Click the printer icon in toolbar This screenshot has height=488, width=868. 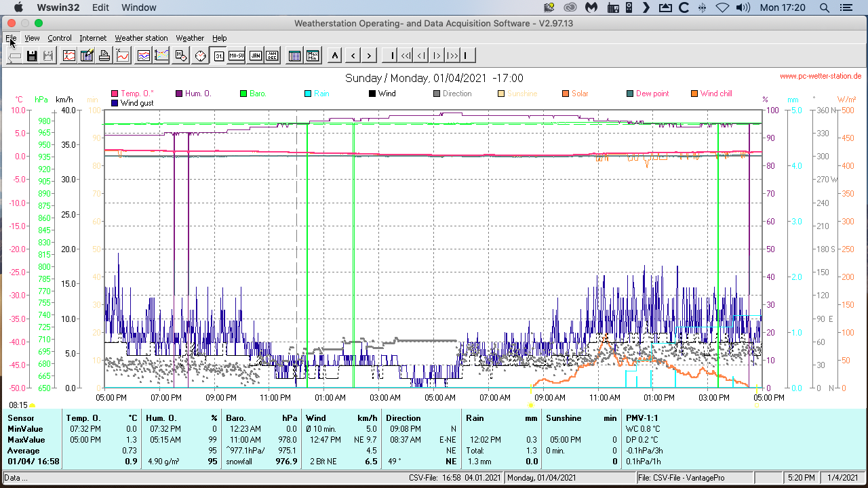click(x=104, y=56)
